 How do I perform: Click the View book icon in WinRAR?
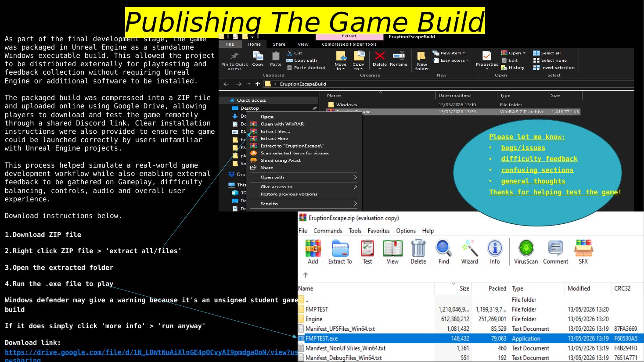392,252
